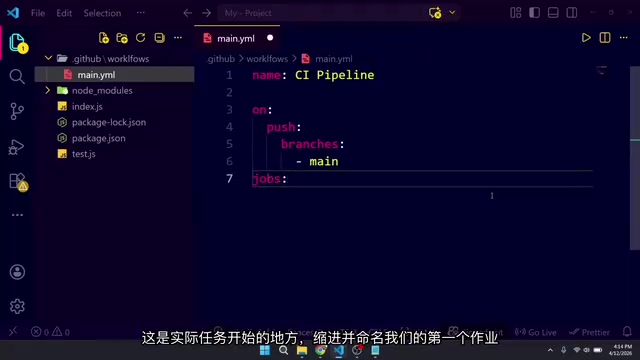The height and width of the screenshot is (360, 640).
Task: Customize the editor layout
Action: point(516,13)
